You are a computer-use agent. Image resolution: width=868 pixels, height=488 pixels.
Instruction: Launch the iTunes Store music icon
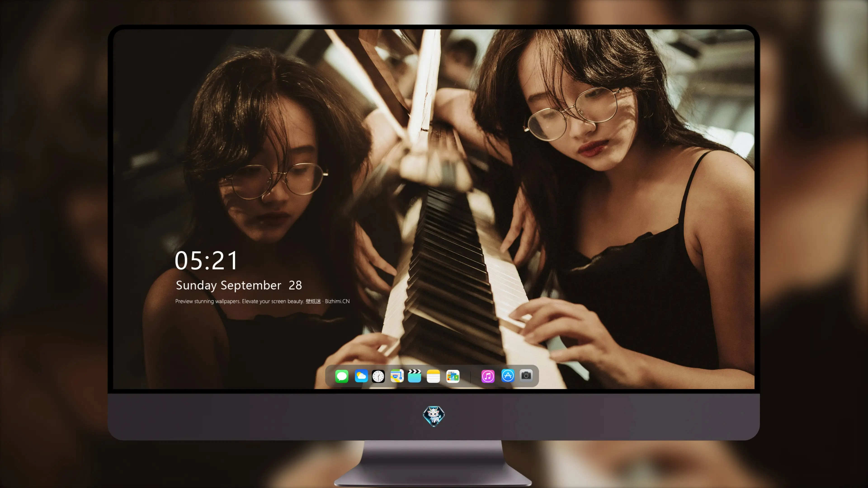pyautogui.click(x=488, y=376)
